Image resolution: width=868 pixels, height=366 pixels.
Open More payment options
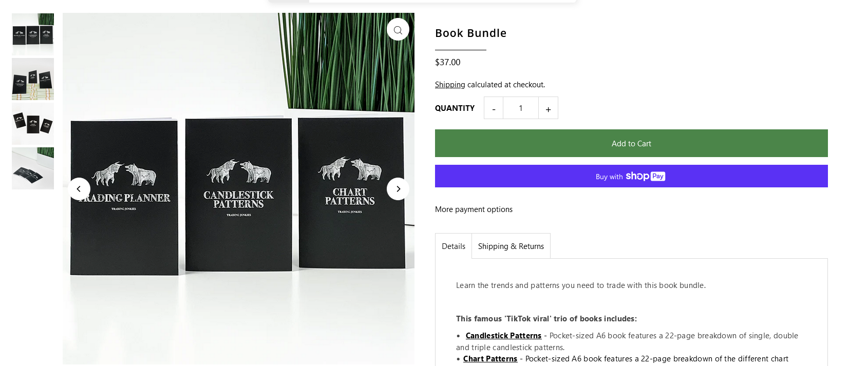tap(474, 209)
